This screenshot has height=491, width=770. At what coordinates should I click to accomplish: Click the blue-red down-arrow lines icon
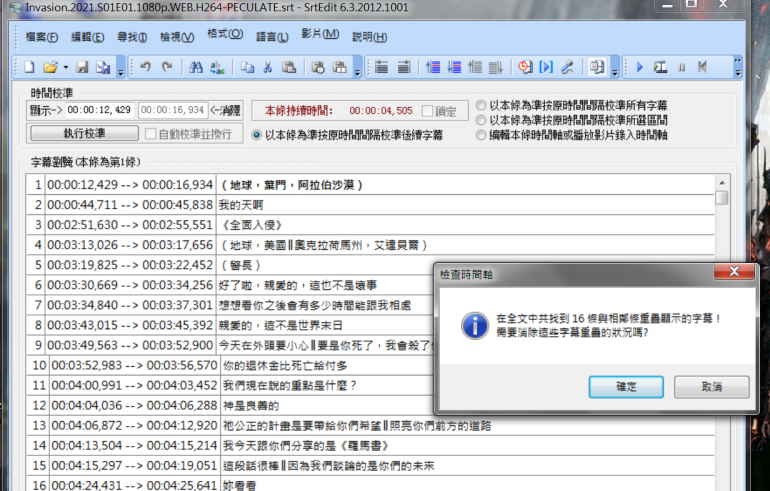point(454,67)
